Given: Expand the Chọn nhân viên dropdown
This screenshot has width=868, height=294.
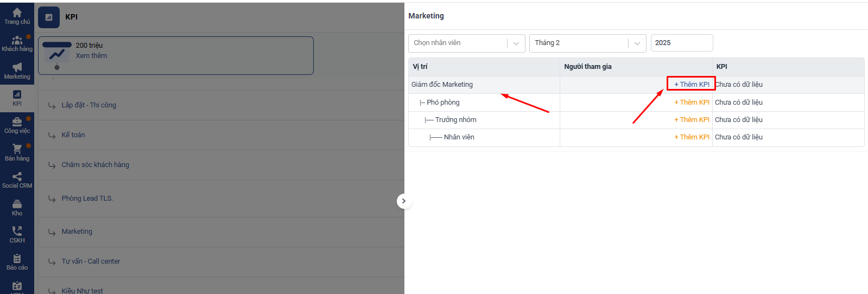Looking at the screenshot, I should (x=466, y=43).
